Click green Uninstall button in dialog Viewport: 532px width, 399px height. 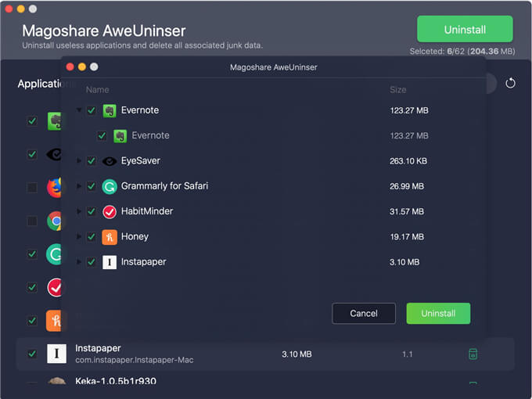(x=438, y=313)
